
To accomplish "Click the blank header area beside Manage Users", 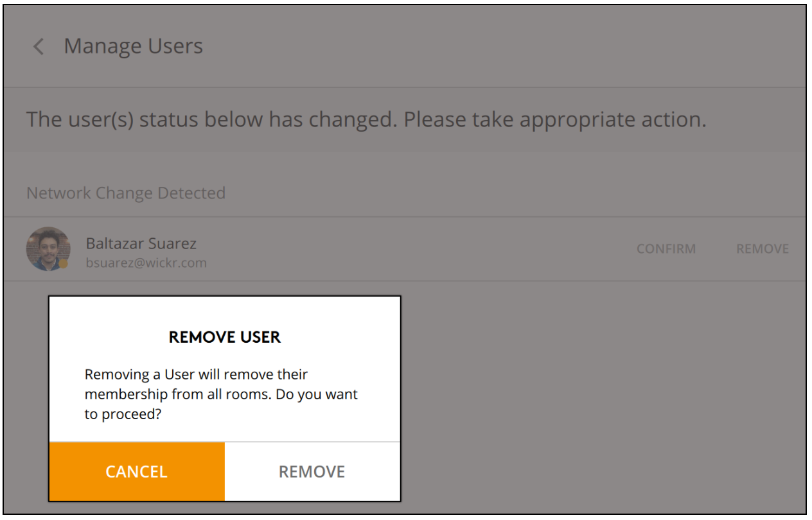I will coord(501,46).
